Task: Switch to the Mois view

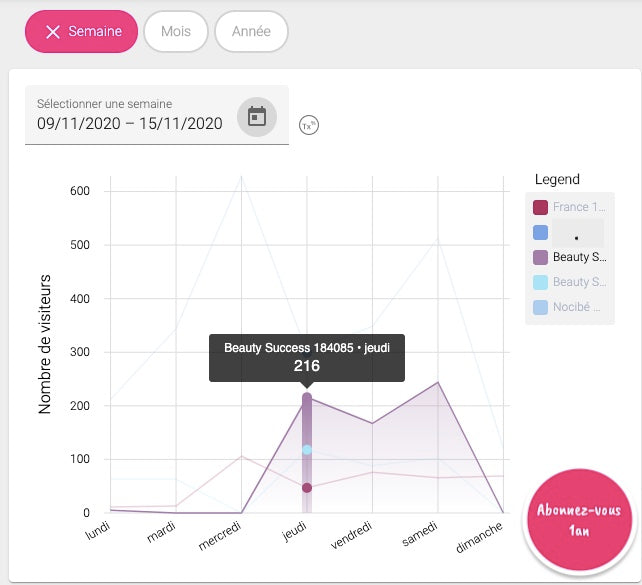Action: pos(176,32)
